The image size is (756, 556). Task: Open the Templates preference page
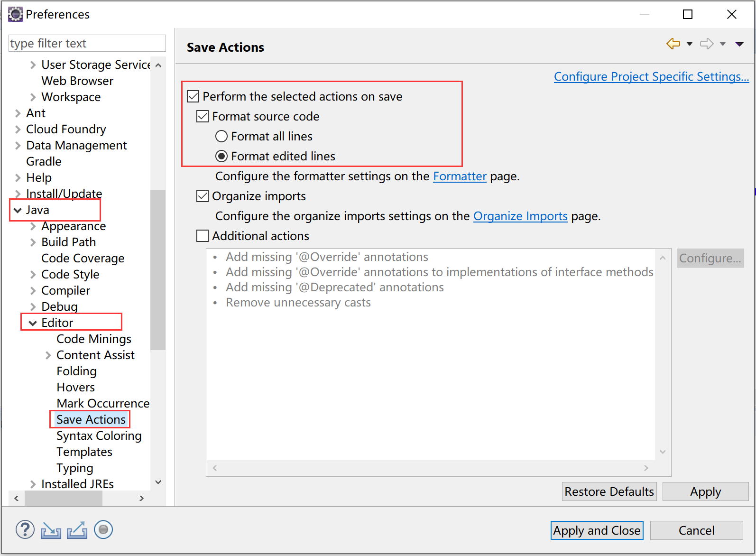point(84,452)
